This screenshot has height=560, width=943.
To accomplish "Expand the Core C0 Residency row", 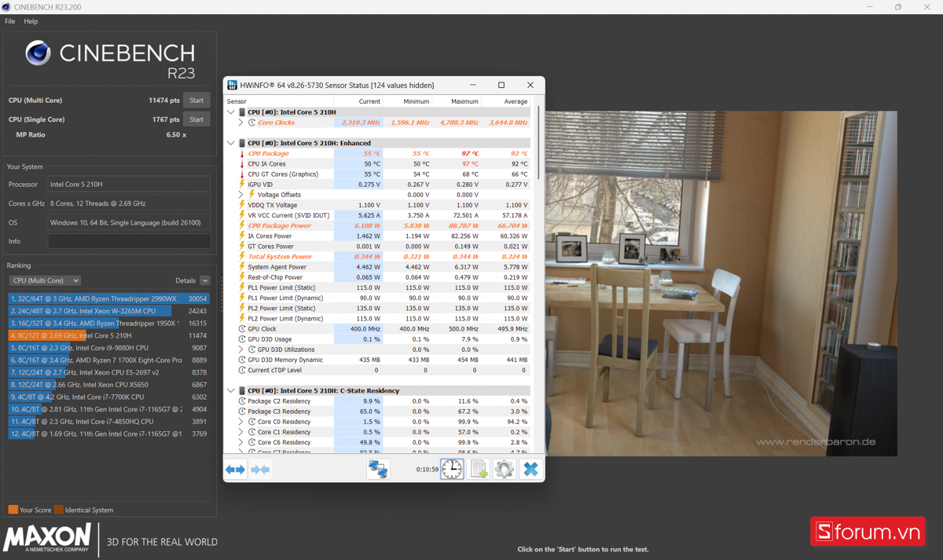I will point(241,422).
